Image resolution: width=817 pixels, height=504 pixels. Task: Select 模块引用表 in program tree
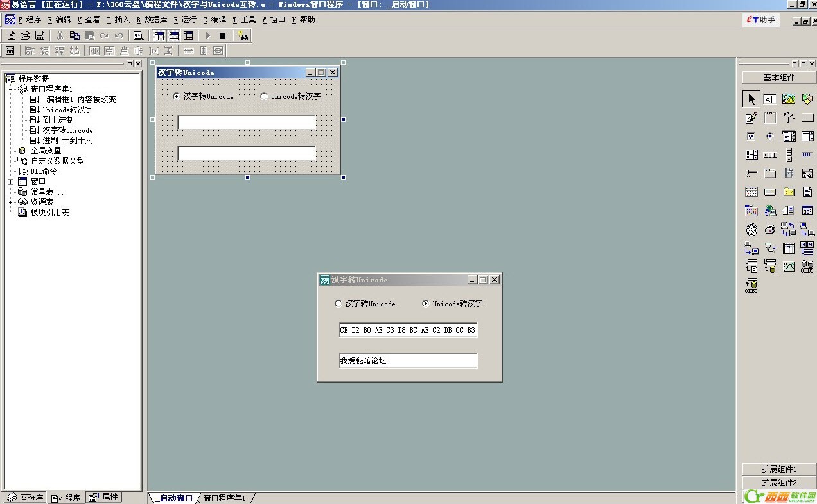pyautogui.click(x=49, y=213)
